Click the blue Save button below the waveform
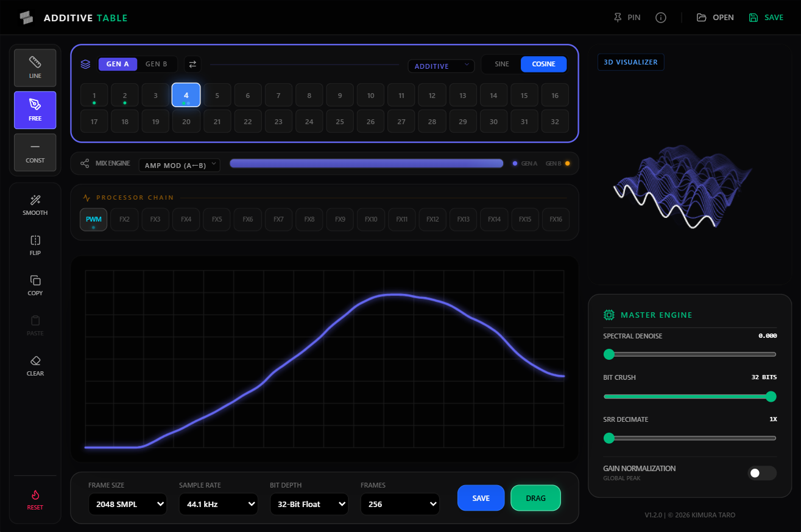This screenshot has width=801, height=532. coord(481,498)
